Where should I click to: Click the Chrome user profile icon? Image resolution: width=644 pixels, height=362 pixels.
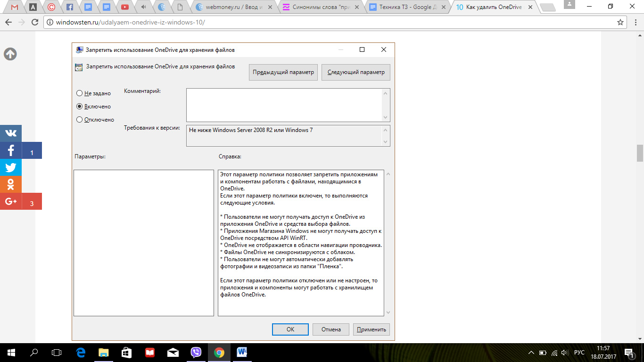[x=570, y=4]
